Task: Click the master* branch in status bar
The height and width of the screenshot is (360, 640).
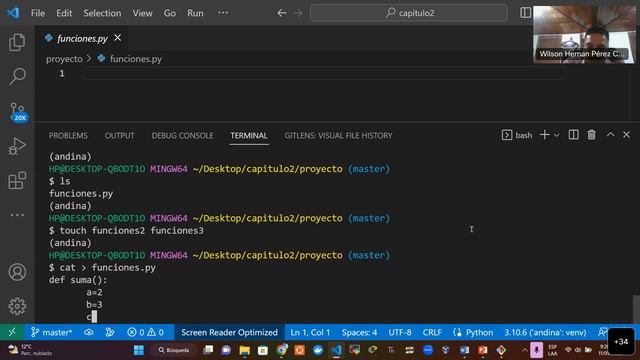Action: click(x=52, y=332)
